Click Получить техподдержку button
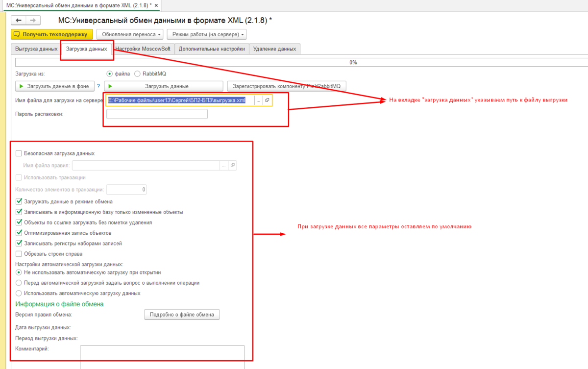The height and width of the screenshot is (369, 588). [51, 34]
